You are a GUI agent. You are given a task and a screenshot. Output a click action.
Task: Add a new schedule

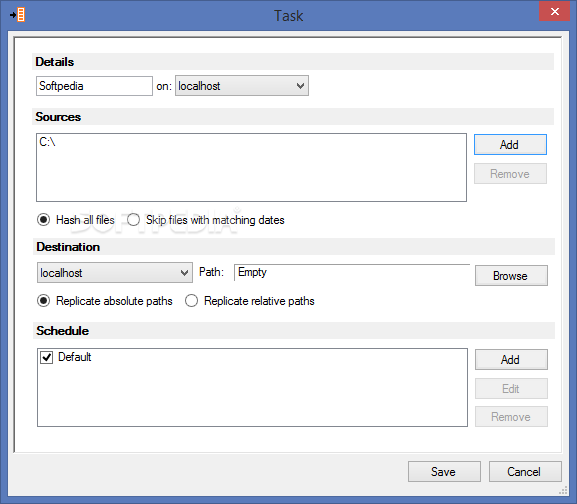click(x=511, y=359)
